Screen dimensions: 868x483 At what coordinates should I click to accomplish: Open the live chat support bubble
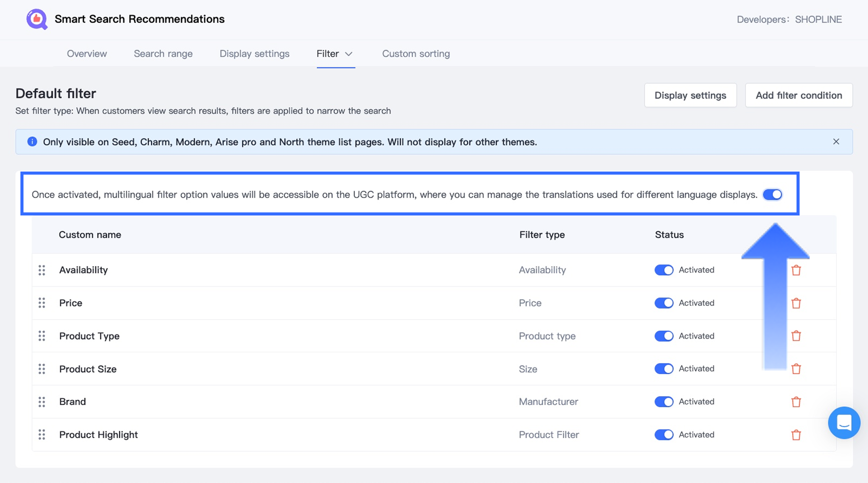(x=844, y=423)
